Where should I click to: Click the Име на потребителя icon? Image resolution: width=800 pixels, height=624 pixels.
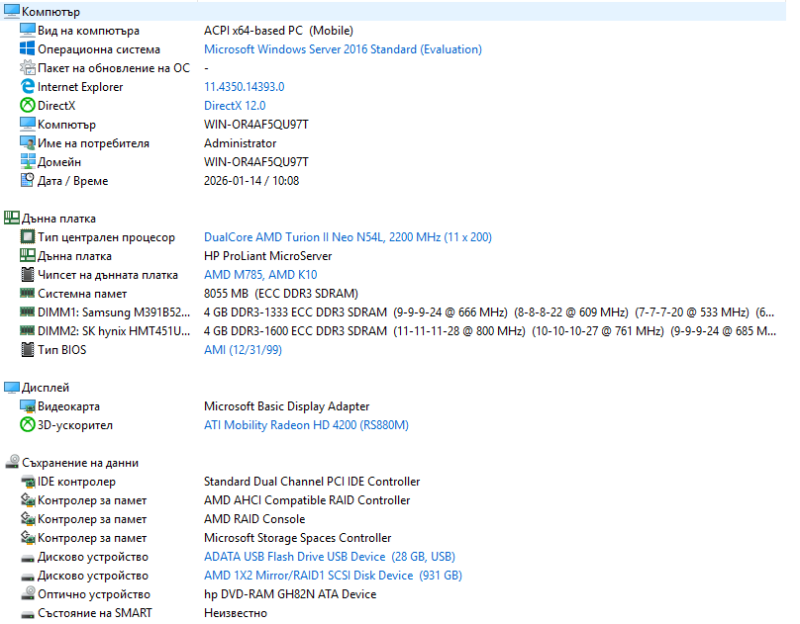click(x=27, y=144)
